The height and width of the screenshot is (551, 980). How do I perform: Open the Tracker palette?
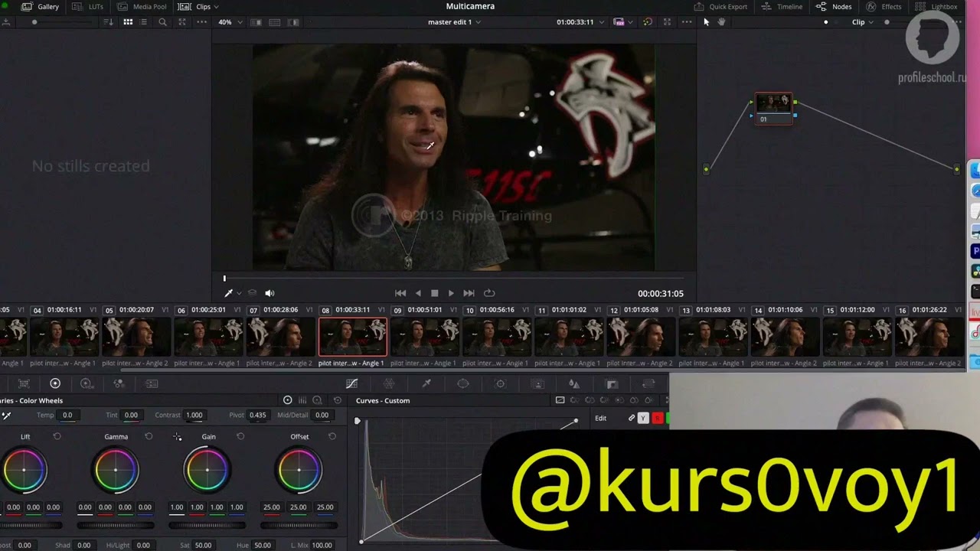pos(501,383)
